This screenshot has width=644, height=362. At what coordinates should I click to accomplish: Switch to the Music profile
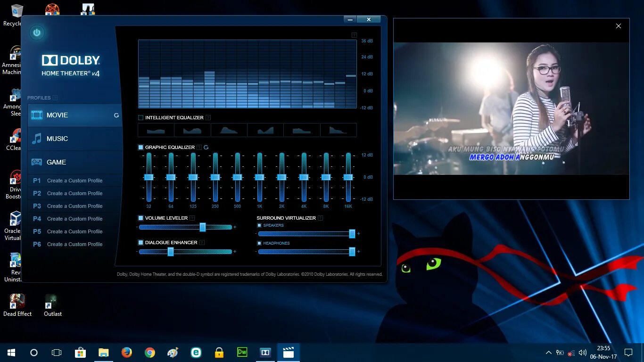(75, 139)
